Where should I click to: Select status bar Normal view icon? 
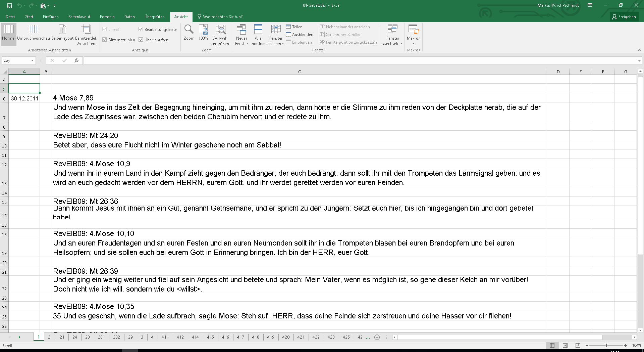pos(552,345)
